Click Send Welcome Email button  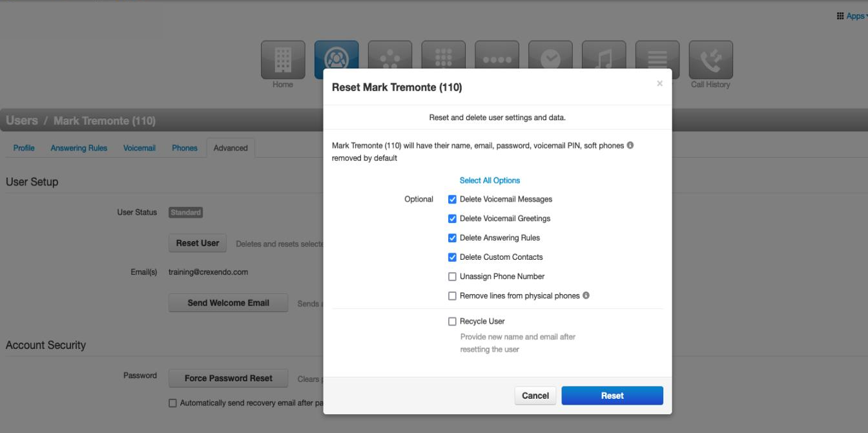pos(229,303)
